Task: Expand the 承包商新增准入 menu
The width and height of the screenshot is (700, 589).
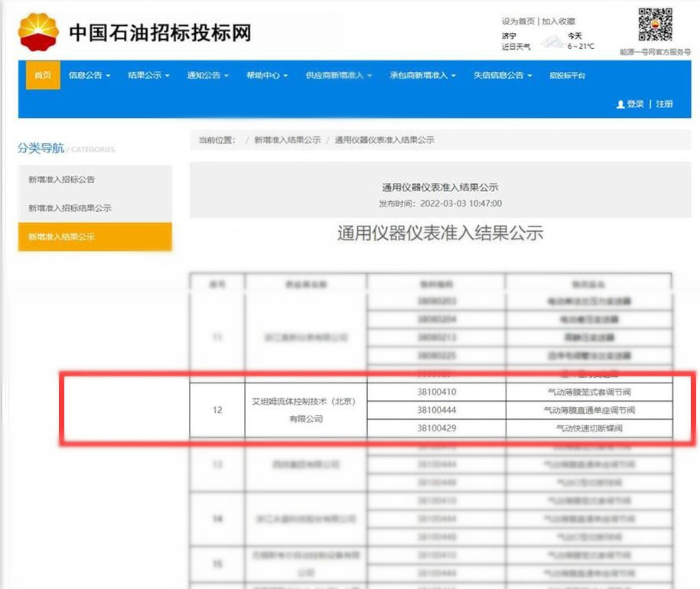Action: [x=422, y=75]
